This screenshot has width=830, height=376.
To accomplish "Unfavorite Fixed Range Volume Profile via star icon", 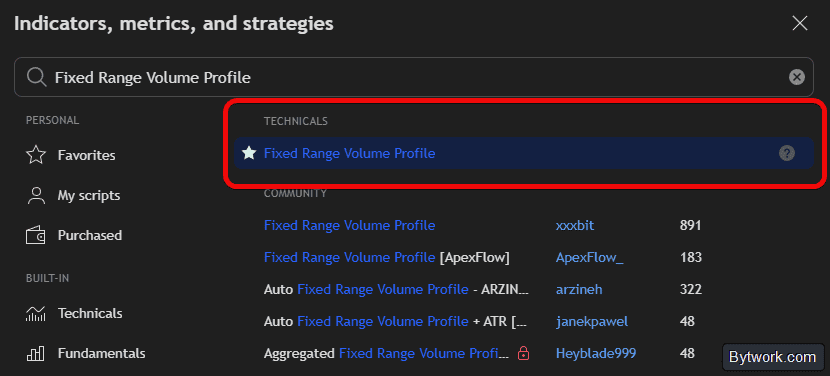I will pos(249,154).
